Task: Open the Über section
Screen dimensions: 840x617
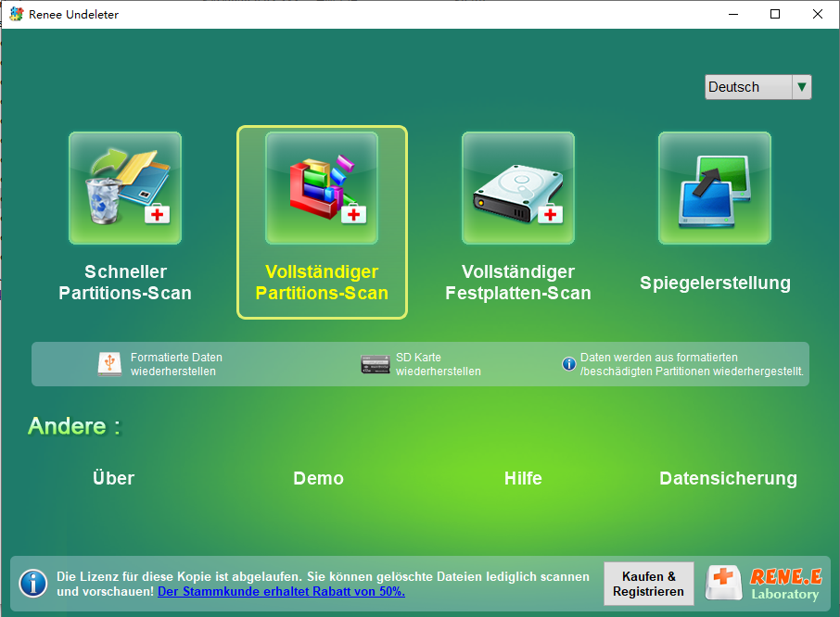Action: [x=113, y=477]
